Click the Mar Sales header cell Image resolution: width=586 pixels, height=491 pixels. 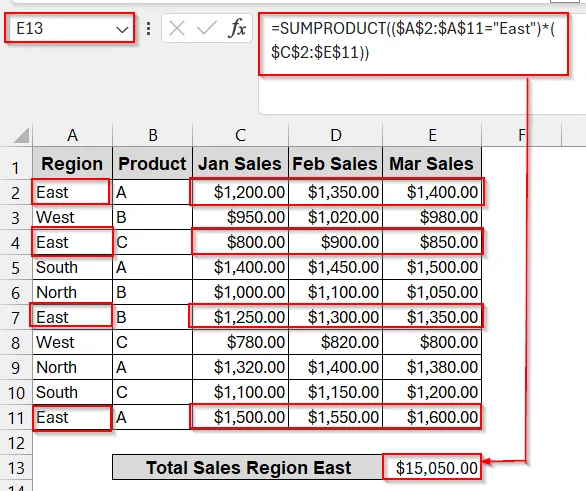click(x=432, y=163)
